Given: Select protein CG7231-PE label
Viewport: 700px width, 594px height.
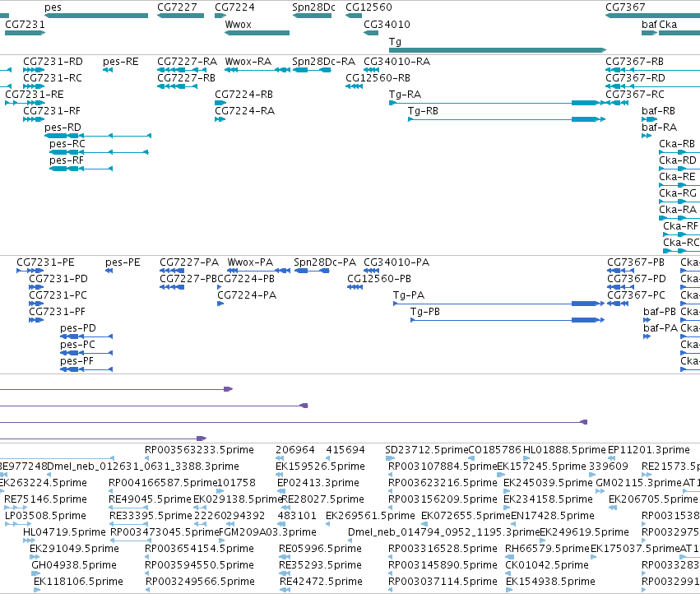Looking at the screenshot, I should [x=45, y=262].
